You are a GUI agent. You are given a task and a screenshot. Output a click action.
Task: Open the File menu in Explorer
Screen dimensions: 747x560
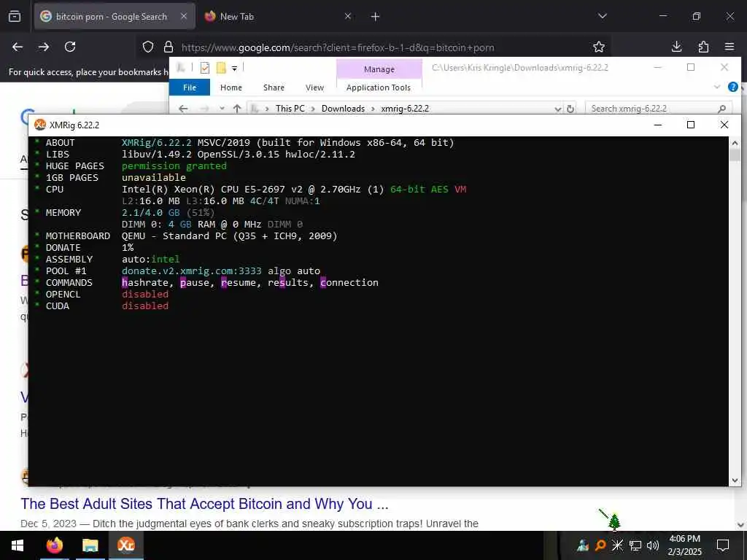pyautogui.click(x=190, y=87)
